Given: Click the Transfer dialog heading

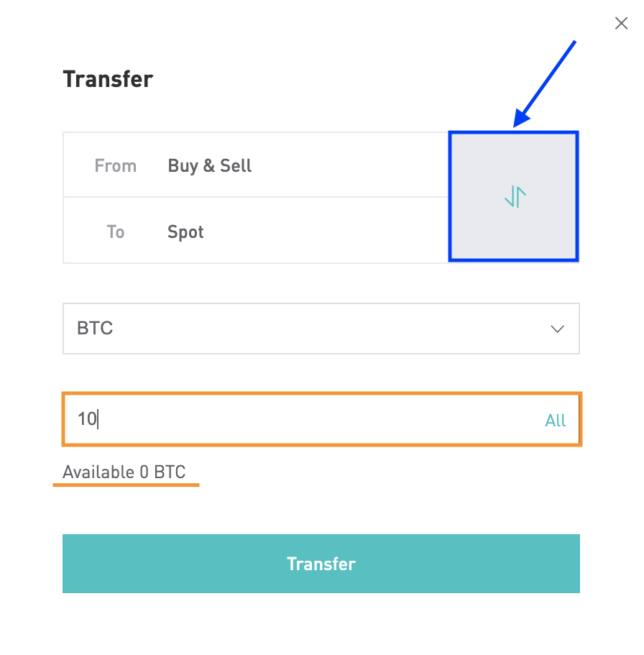Looking at the screenshot, I should pyautogui.click(x=108, y=79).
